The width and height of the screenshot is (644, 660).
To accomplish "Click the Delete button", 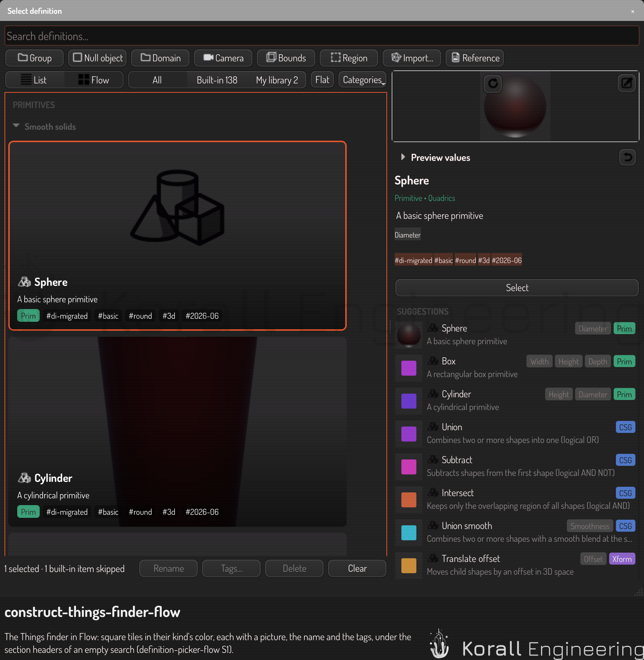I will (294, 568).
